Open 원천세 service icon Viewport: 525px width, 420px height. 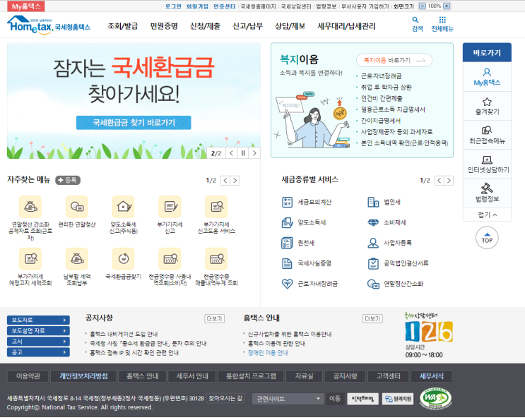pyautogui.click(x=288, y=243)
